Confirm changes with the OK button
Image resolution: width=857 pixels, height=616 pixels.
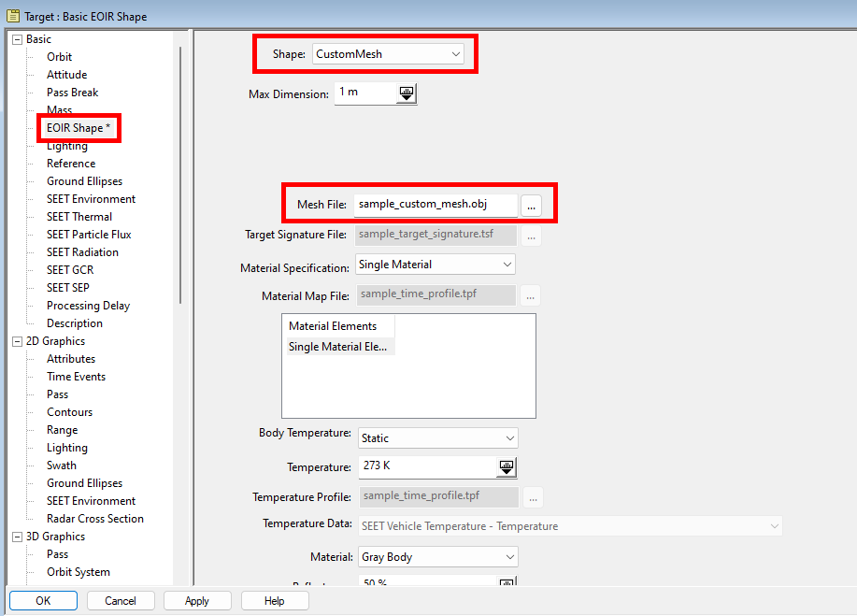(x=43, y=600)
